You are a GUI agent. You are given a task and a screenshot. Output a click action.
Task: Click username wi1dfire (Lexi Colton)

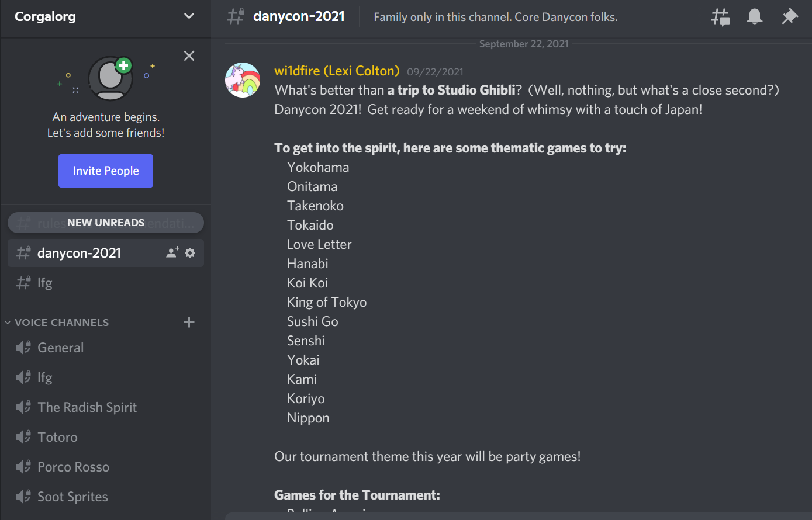337,71
